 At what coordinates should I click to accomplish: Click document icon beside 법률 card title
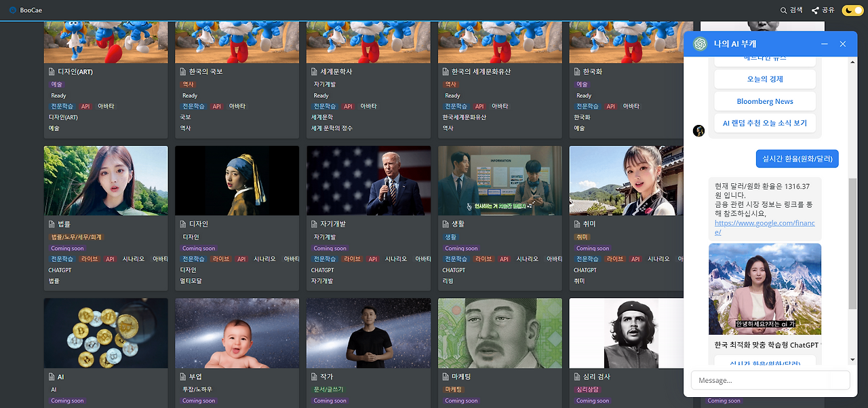(x=52, y=224)
